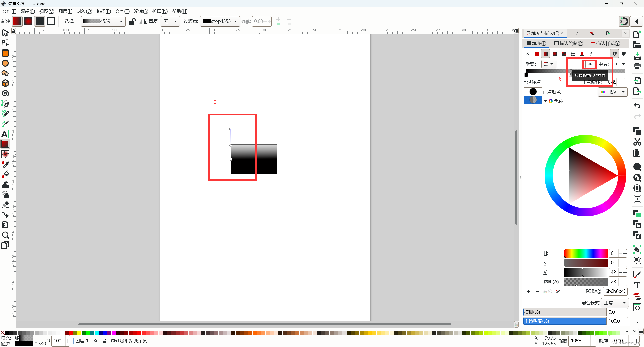
Task: Select the Text tool in the left toolbox
Action: pyautogui.click(x=5, y=134)
